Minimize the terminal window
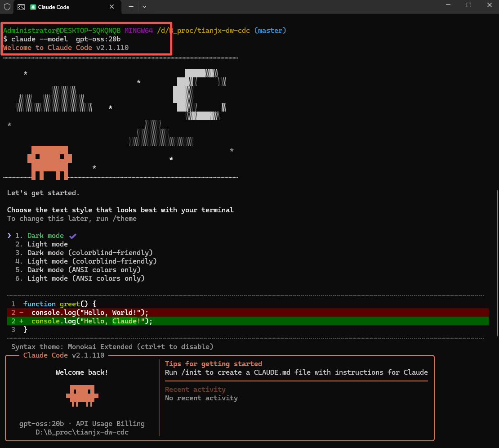499x448 pixels. click(448, 5)
